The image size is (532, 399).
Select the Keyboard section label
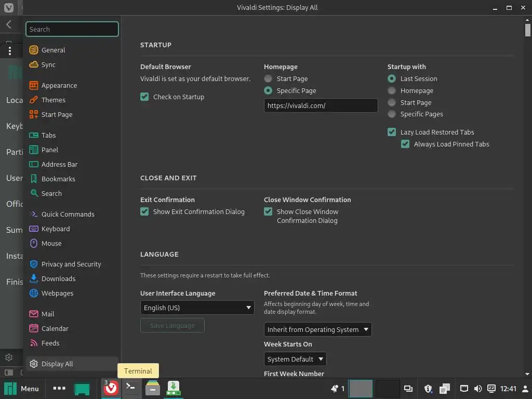click(56, 229)
